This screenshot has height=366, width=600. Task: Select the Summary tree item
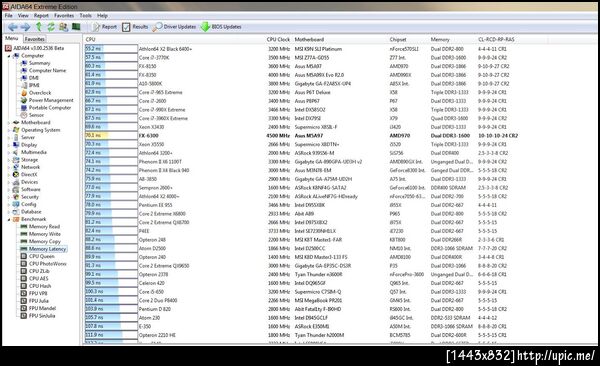[x=36, y=63]
